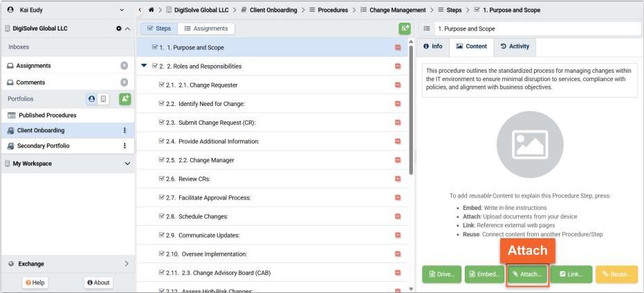Toggle checkbox for 2.1 Change Requester

click(x=162, y=85)
